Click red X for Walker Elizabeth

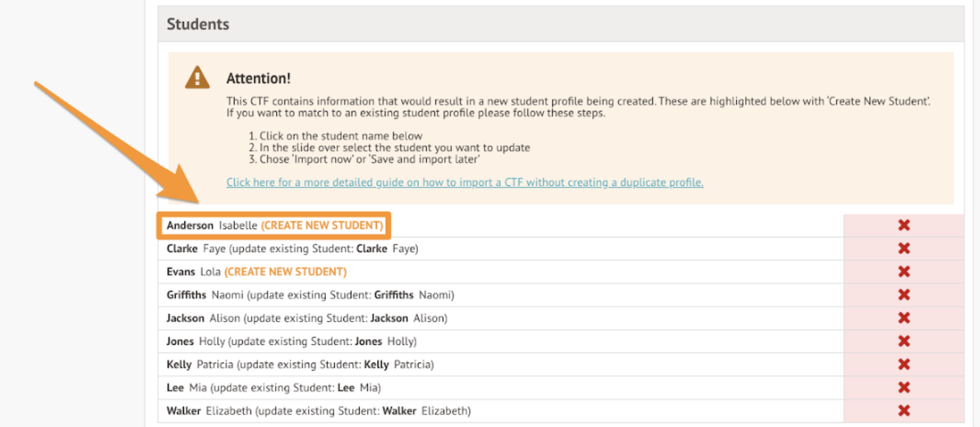903,411
